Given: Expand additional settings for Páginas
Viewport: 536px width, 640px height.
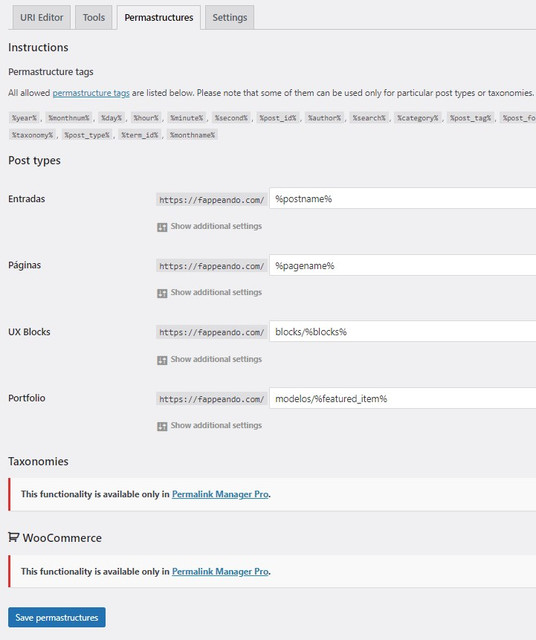Looking at the screenshot, I should [x=216, y=292].
